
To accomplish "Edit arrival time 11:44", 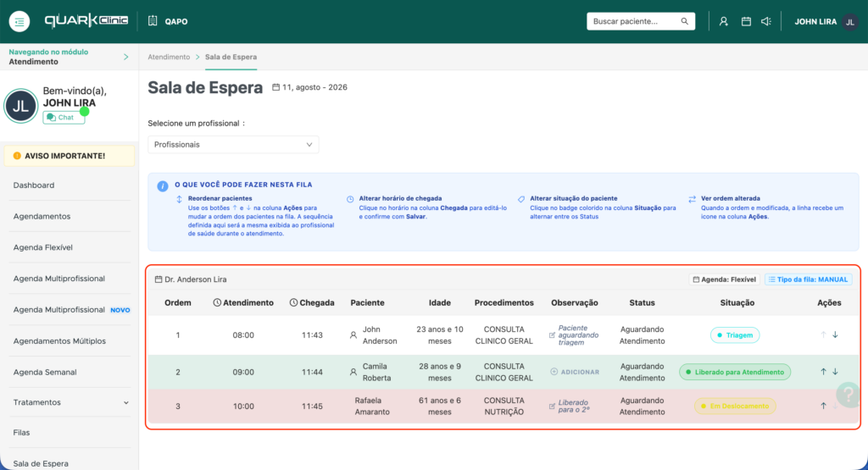I will point(312,372).
